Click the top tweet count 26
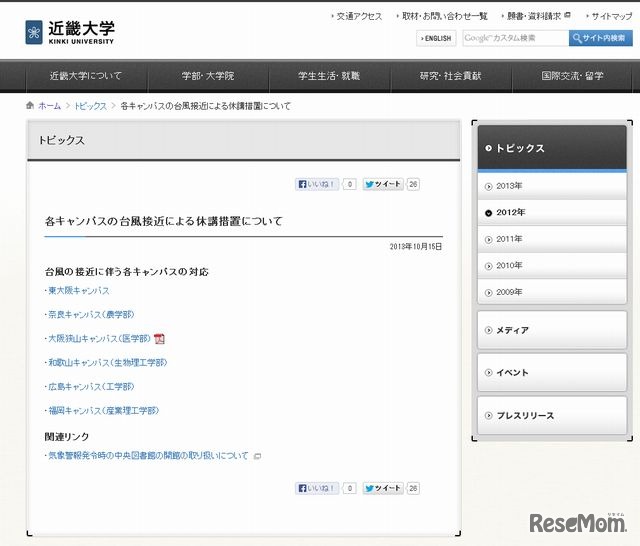Screen dimensions: 640x546 pyautogui.click(x=413, y=184)
